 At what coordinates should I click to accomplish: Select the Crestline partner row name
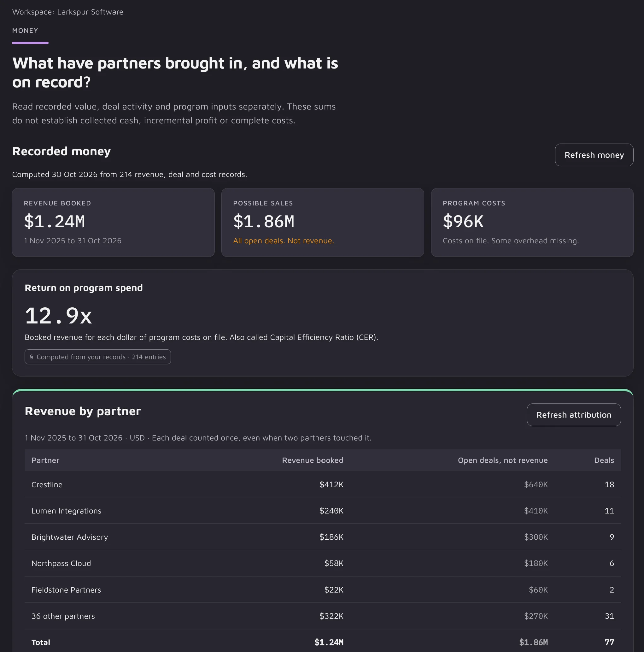[47, 485]
